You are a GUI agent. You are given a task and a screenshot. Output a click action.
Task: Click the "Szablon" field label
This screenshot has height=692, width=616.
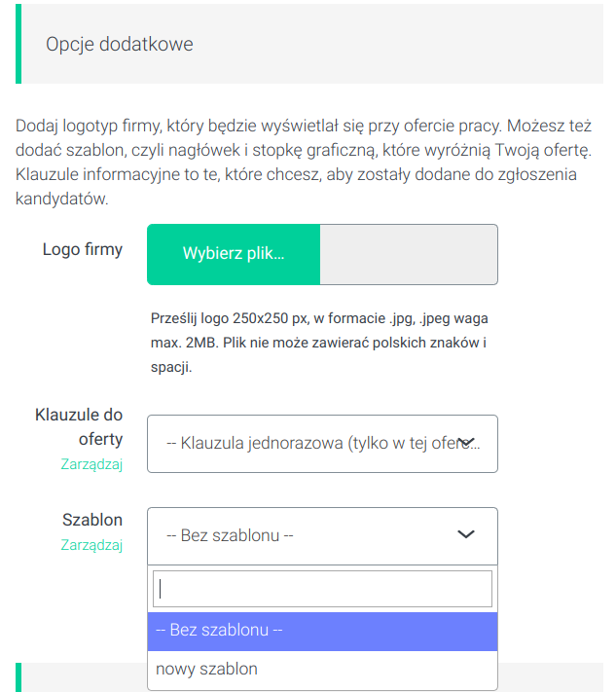tap(92, 521)
